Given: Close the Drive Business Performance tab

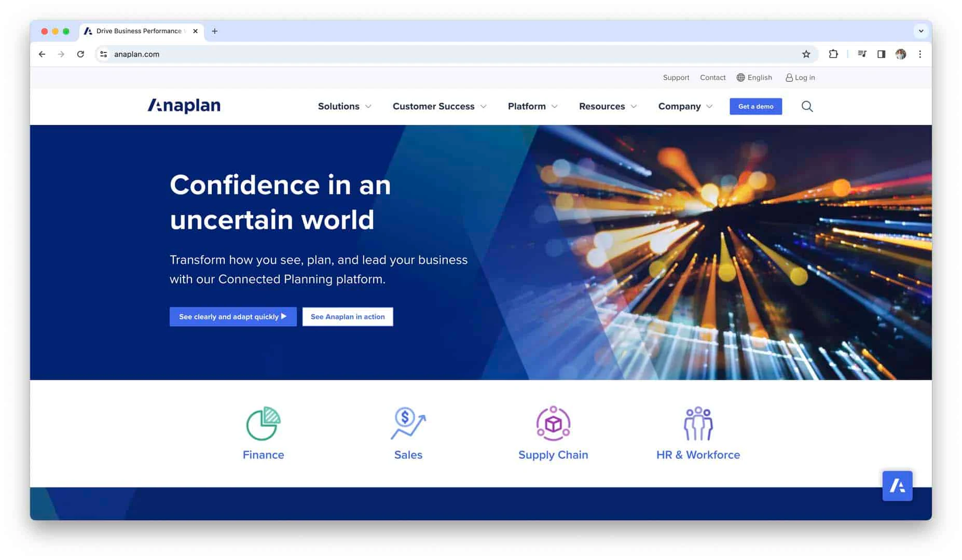Looking at the screenshot, I should pyautogui.click(x=195, y=31).
